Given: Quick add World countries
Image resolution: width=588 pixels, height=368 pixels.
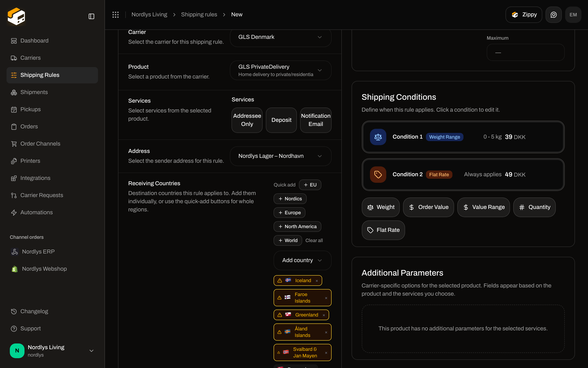Looking at the screenshot, I should pyautogui.click(x=288, y=240).
